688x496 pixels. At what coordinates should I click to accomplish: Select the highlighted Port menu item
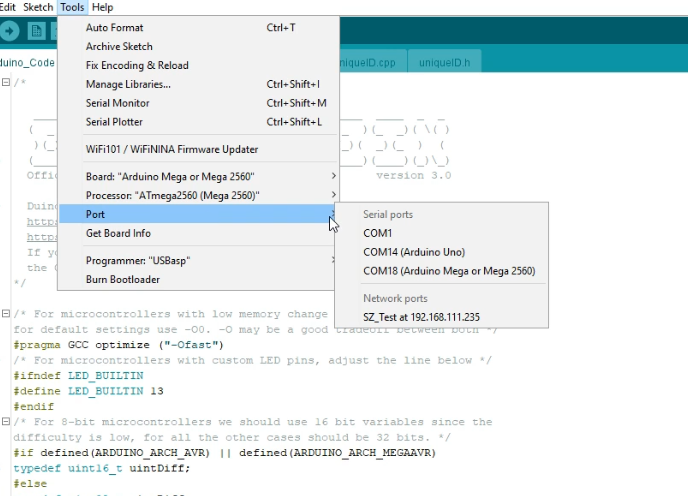[x=198, y=214]
